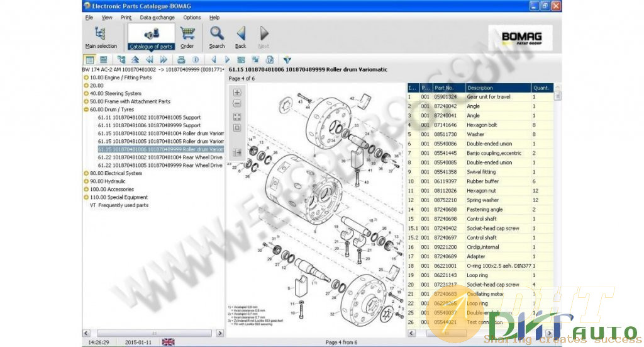
Task: Expand 100.00 Accessories node
Action: pos(86,189)
